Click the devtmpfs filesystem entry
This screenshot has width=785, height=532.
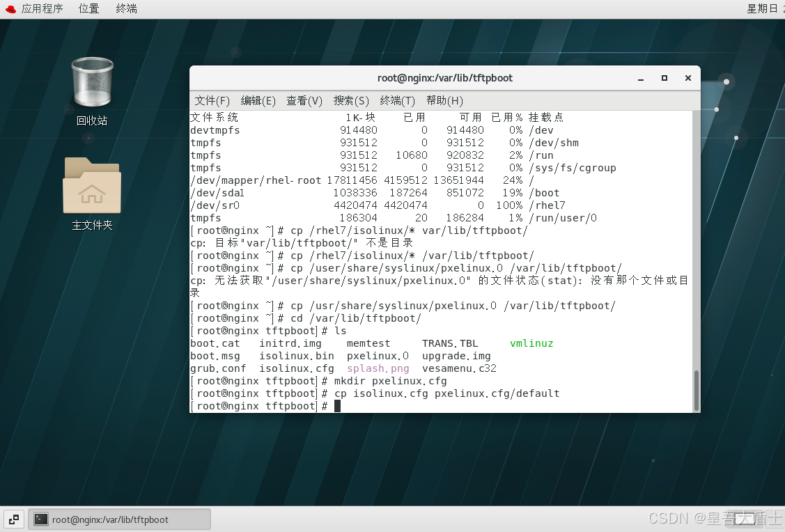(x=215, y=130)
